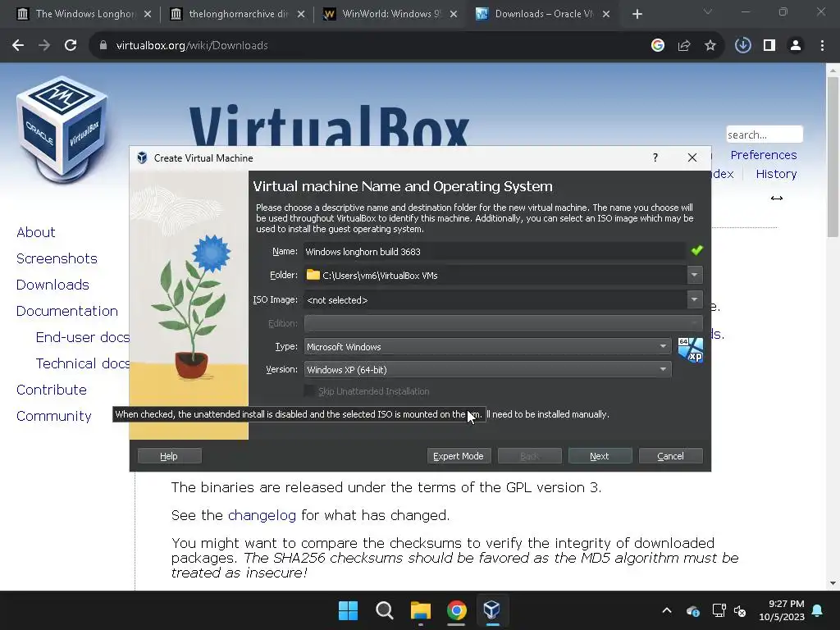Click the padlock site info icon
This screenshot has width=840, height=630.
tap(103, 46)
